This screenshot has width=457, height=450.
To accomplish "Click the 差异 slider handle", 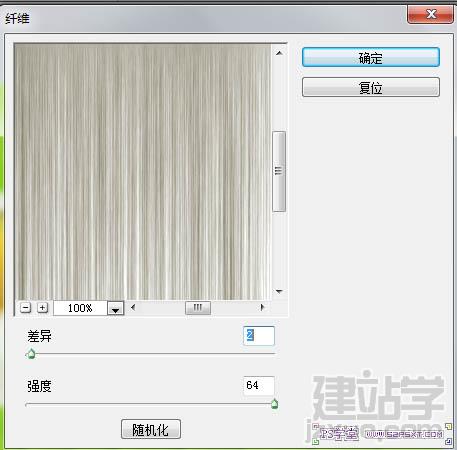I will (x=31, y=354).
